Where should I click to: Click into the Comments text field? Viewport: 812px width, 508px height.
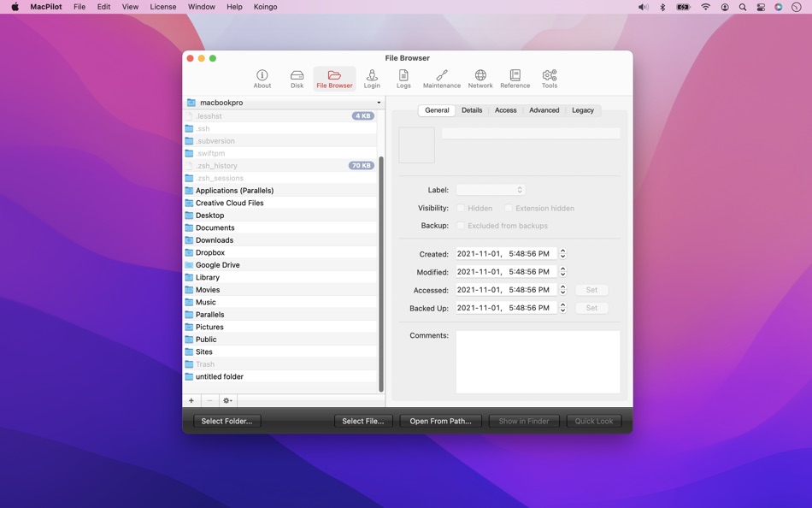538,362
